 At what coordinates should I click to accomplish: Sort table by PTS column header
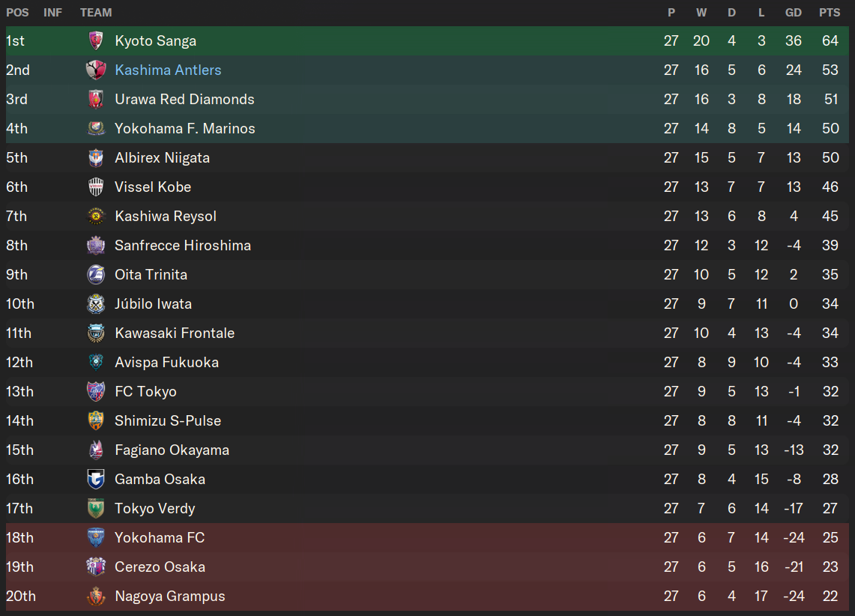830,13
